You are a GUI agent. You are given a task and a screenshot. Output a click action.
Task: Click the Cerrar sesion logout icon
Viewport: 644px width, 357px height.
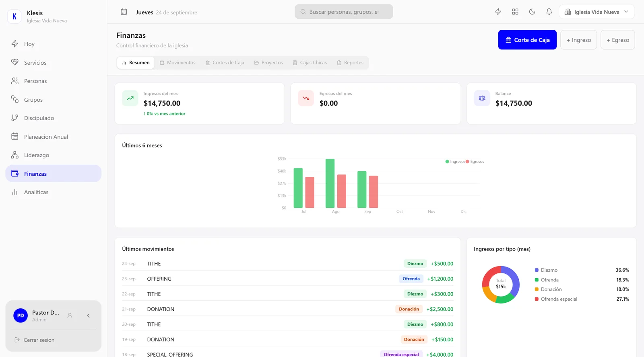point(17,340)
